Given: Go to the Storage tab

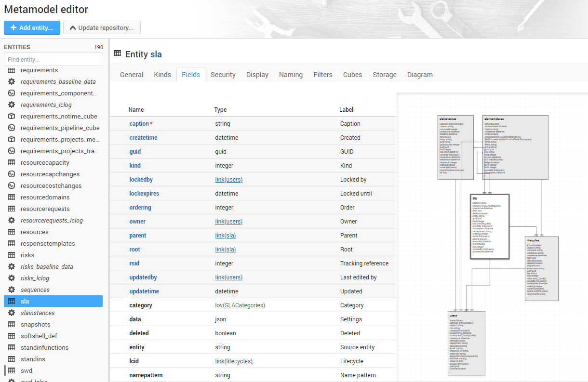Looking at the screenshot, I should (x=385, y=75).
